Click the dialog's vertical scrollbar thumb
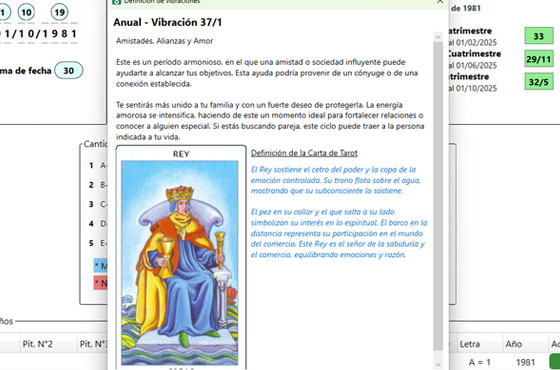The width and height of the screenshot is (560, 370). pos(438,196)
